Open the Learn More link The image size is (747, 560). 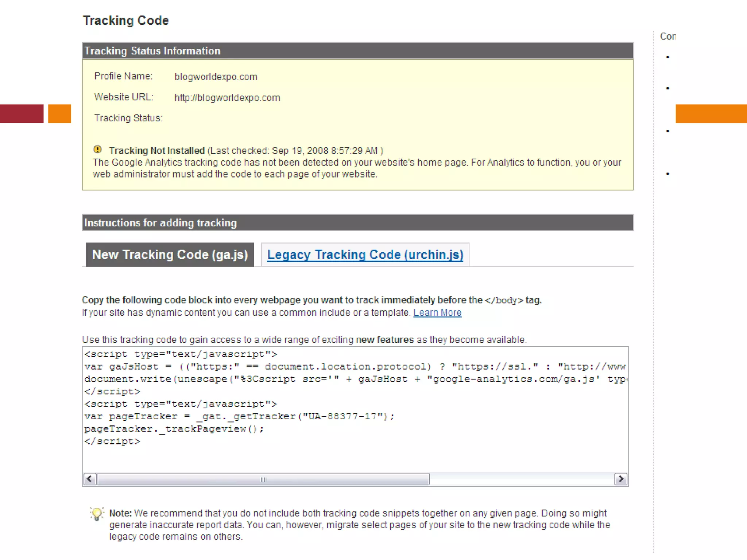tap(437, 313)
